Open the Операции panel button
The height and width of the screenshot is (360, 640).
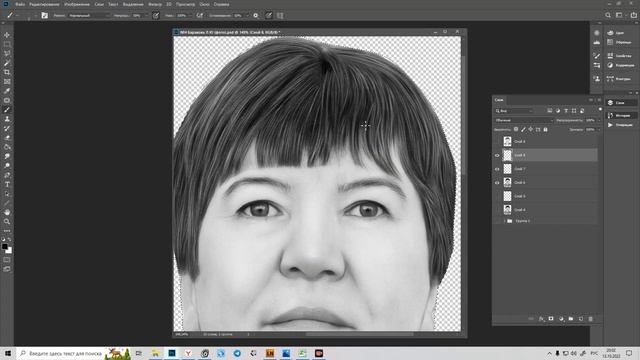[x=620, y=125]
